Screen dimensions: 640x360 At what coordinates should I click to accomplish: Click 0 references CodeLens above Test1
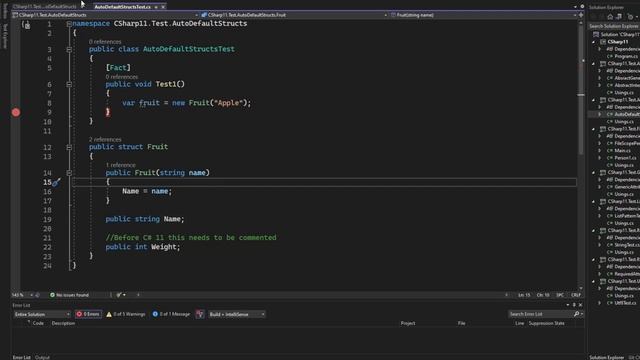point(122,77)
